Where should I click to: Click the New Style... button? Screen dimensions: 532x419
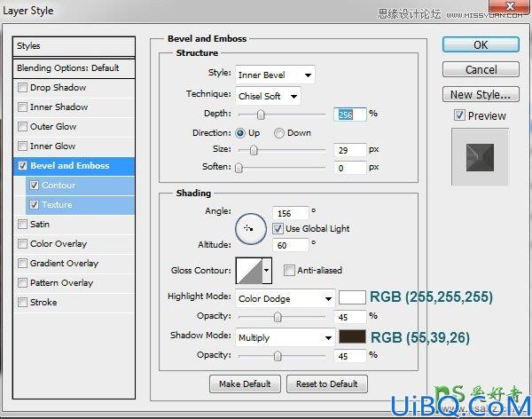tap(481, 94)
